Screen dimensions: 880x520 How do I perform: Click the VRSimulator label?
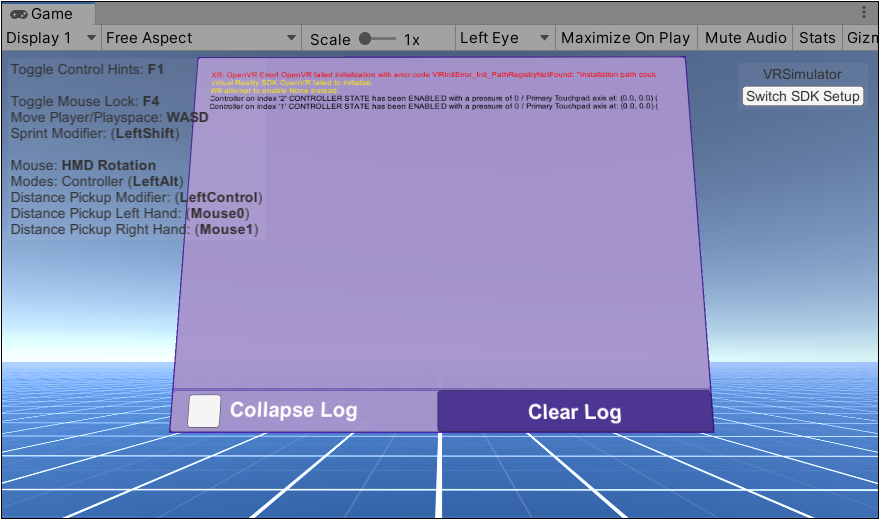tap(802, 74)
